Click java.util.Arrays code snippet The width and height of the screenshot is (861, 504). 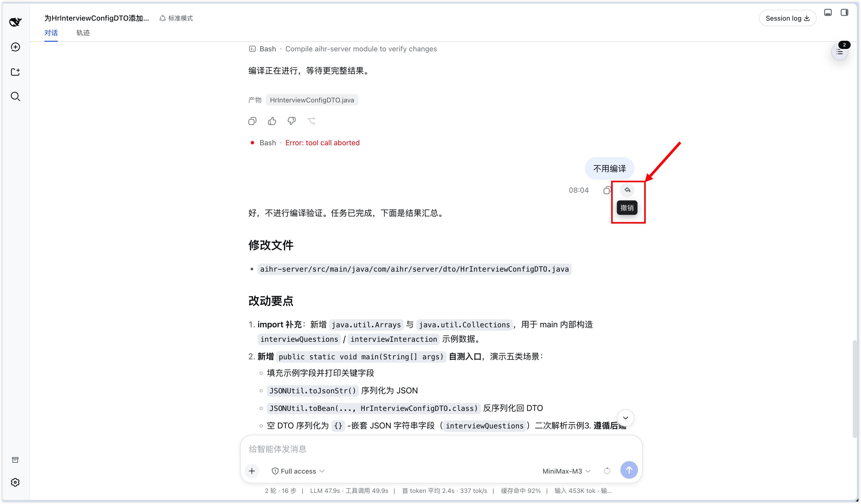(x=366, y=325)
